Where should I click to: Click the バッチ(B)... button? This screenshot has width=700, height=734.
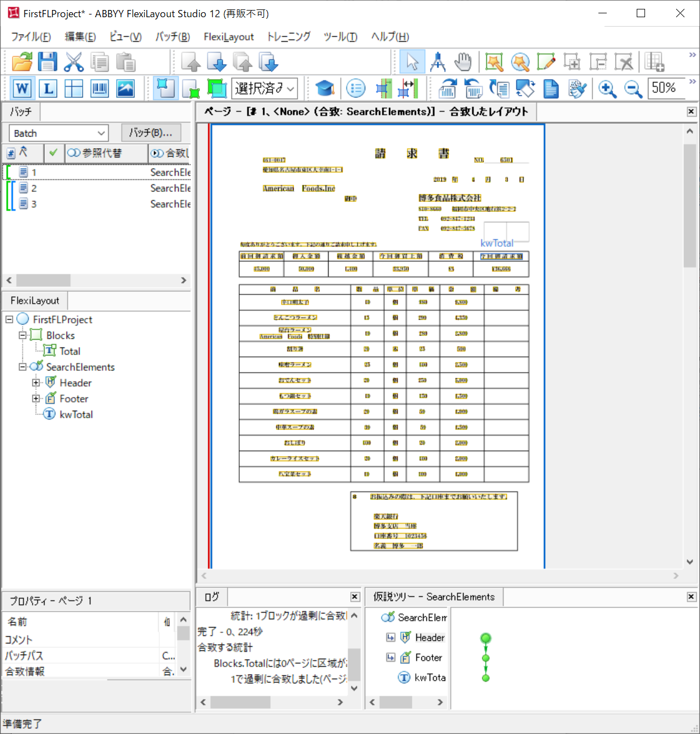(x=151, y=133)
